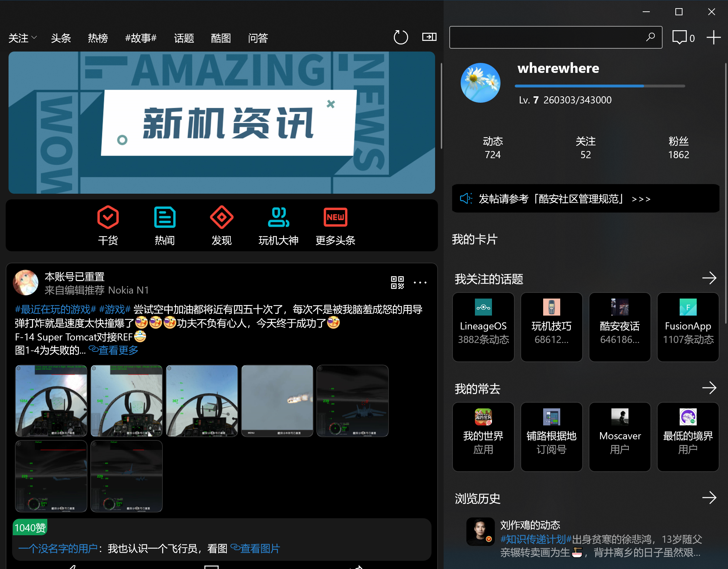Open notifications message bubble icon
The width and height of the screenshot is (728, 569).
pyautogui.click(x=679, y=37)
